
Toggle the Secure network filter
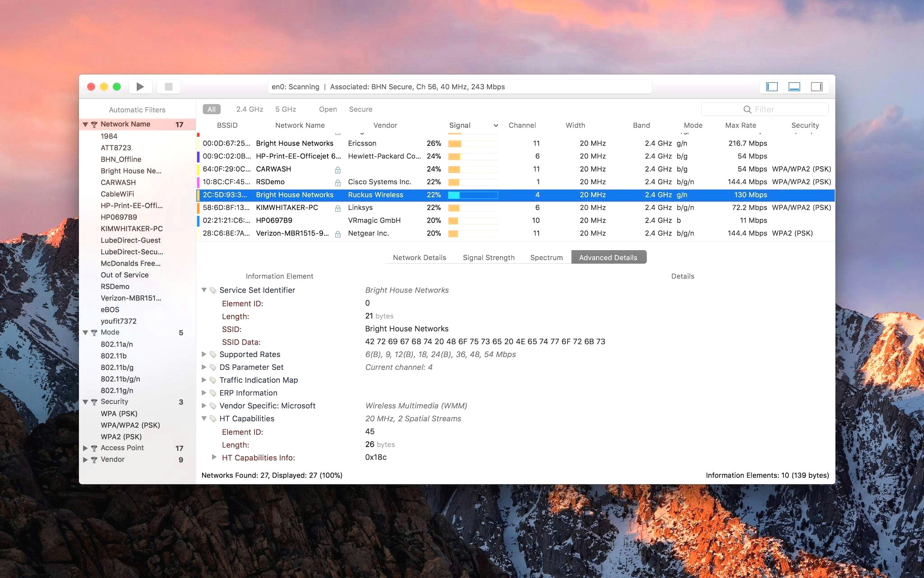359,108
